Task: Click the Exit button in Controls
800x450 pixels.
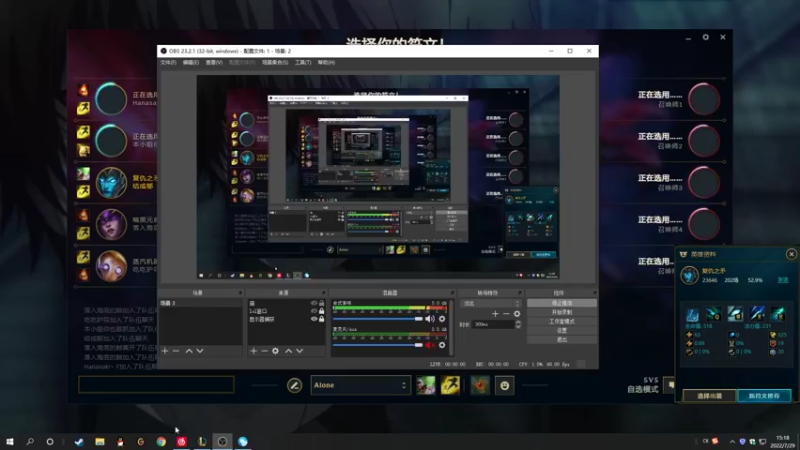Action: [562, 339]
